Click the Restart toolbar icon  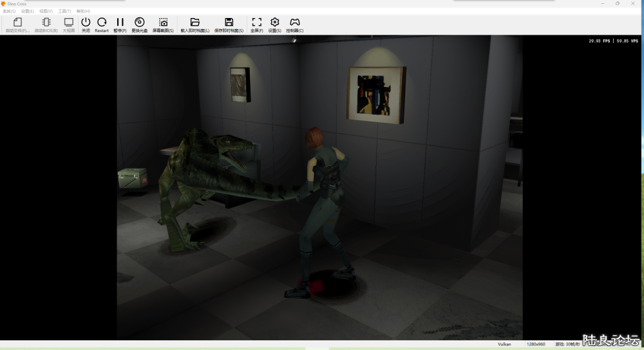tap(102, 24)
